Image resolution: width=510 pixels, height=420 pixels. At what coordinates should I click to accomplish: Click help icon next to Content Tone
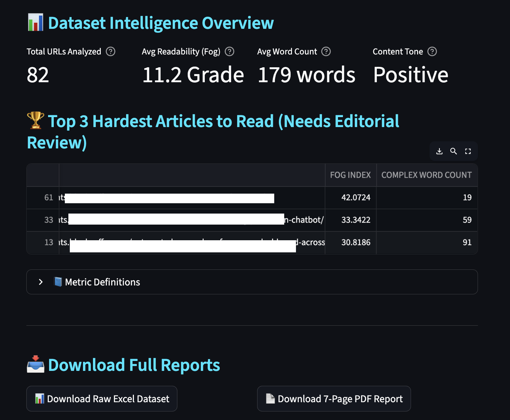(432, 52)
